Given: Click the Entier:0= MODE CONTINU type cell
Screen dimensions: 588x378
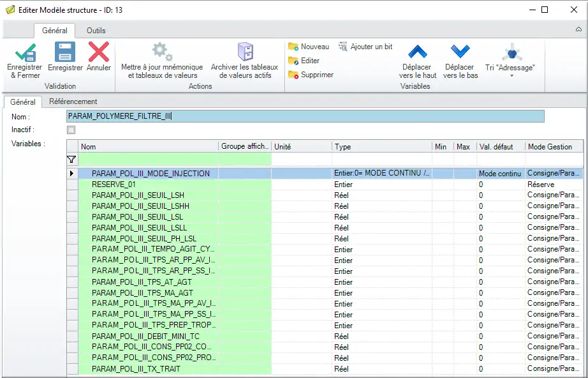Looking at the screenshot, I should [x=382, y=174].
